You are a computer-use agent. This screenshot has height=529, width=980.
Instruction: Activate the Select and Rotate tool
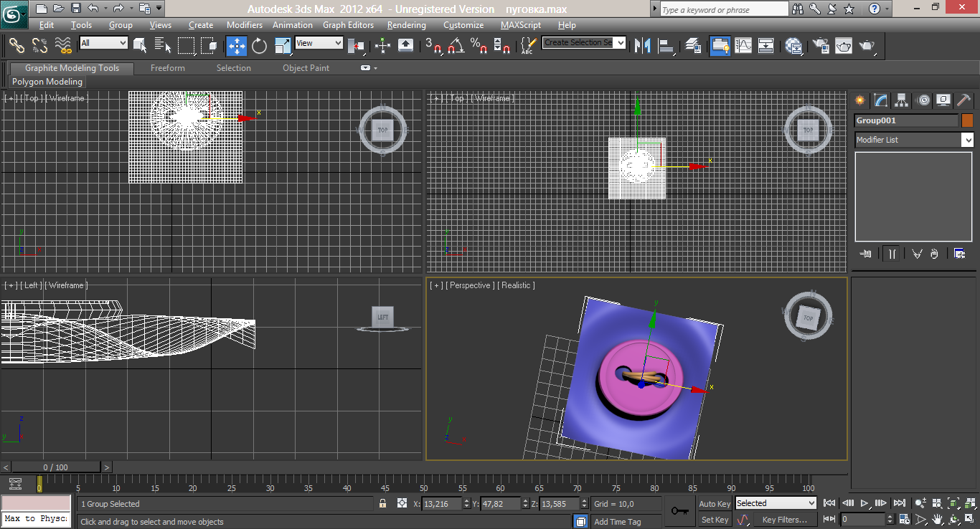coord(260,46)
